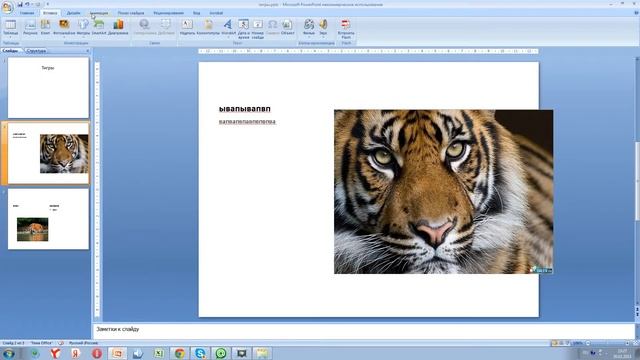Start slide show from the status bar view button
The image size is (640, 360).
pos(568,343)
